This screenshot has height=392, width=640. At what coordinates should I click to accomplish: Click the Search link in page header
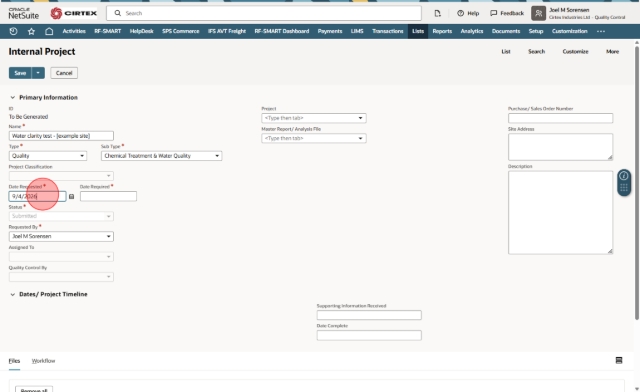536,51
